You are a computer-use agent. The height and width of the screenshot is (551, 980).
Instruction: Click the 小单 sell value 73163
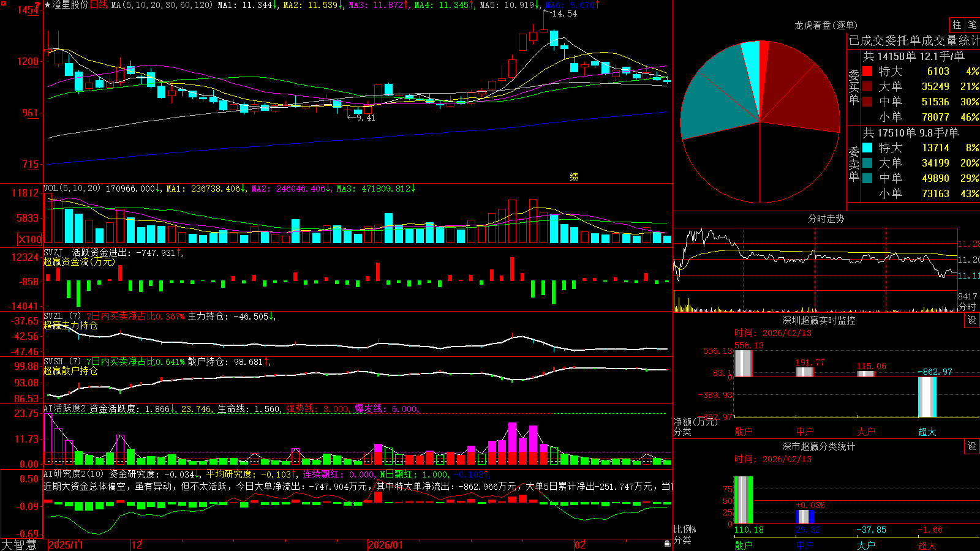(x=935, y=193)
